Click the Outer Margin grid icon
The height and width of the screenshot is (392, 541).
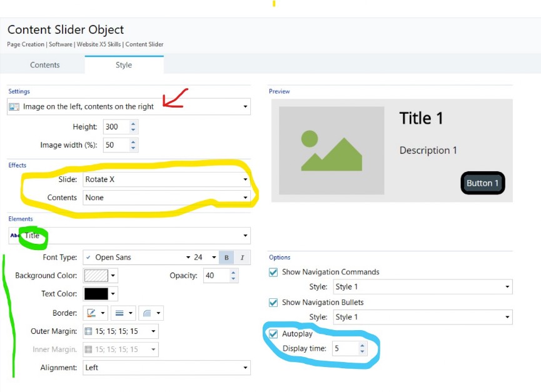point(89,331)
